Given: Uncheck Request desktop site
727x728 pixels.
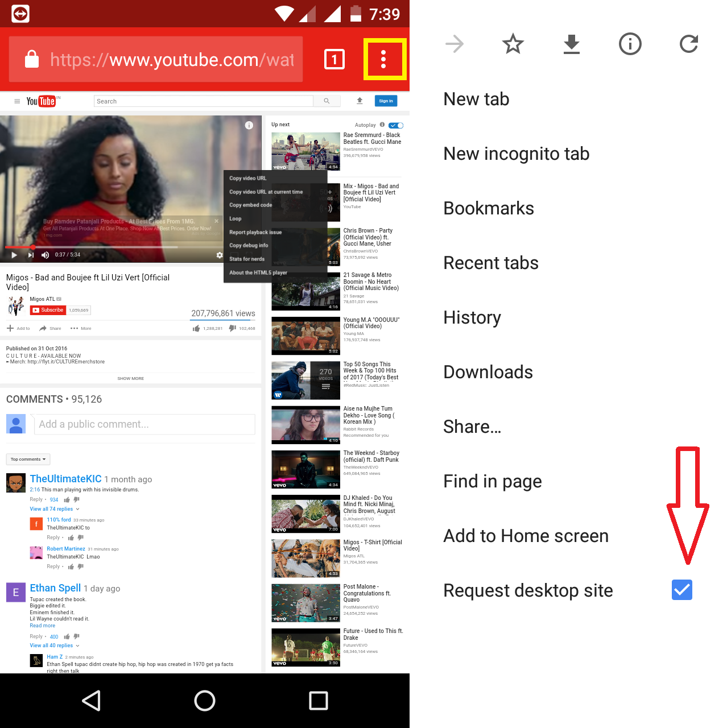Looking at the screenshot, I should [681, 590].
